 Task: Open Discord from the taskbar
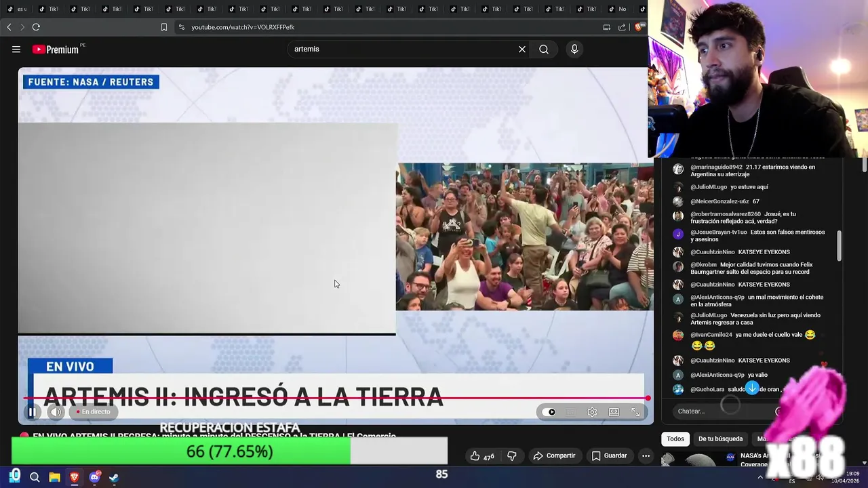pos(94,477)
